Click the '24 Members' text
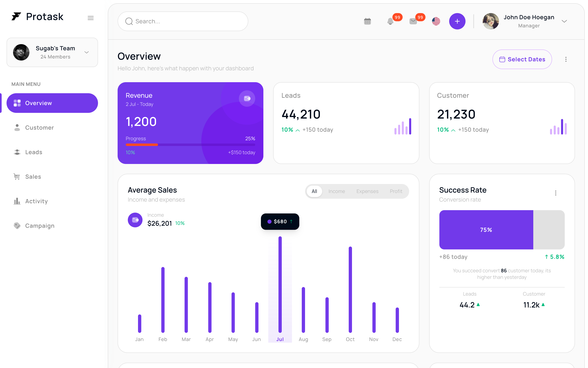This screenshot has height=368, width=588. pyautogui.click(x=55, y=57)
